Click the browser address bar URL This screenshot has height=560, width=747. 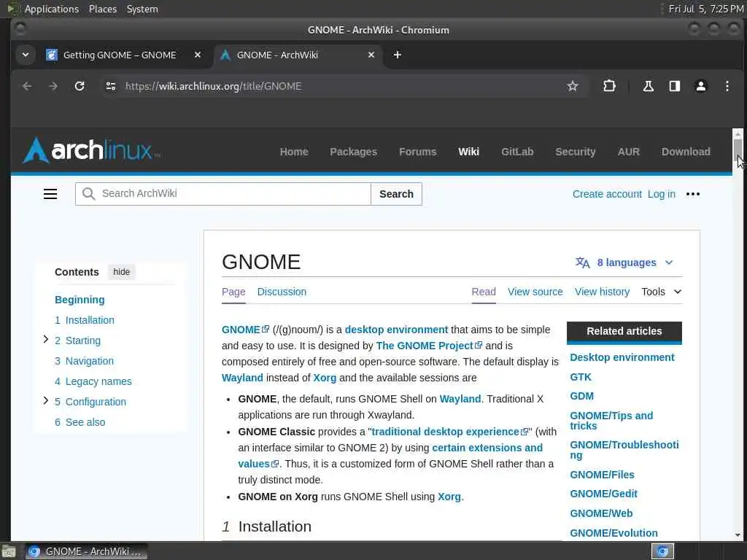214,86
